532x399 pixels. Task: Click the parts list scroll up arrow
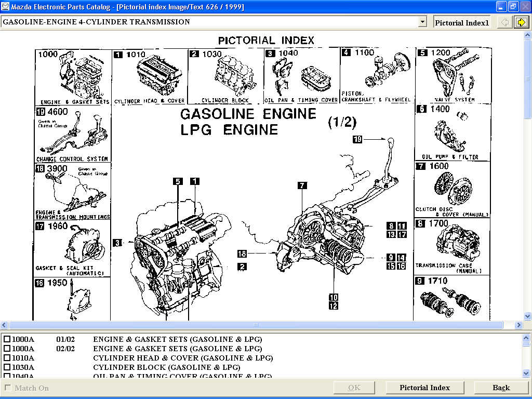coord(526,338)
